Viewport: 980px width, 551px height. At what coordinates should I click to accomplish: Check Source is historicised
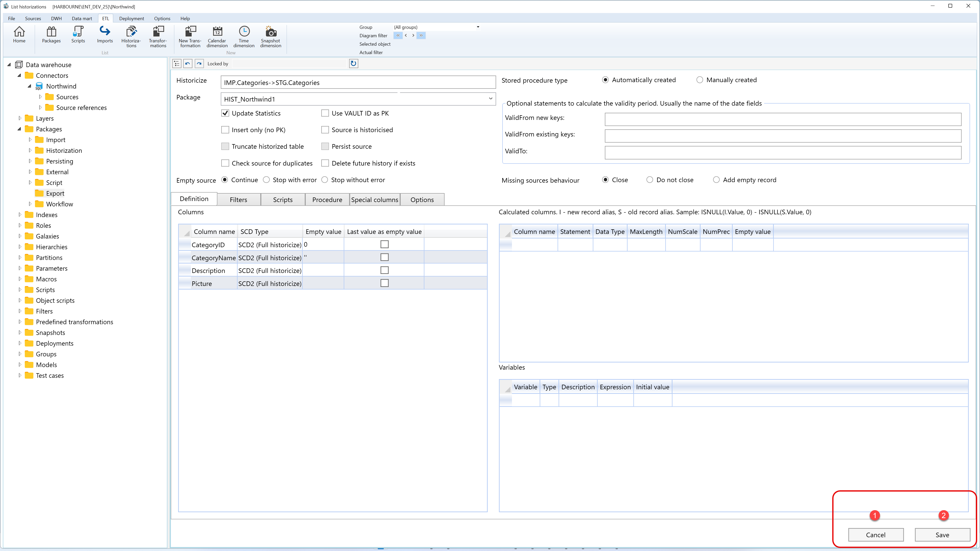point(325,130)
